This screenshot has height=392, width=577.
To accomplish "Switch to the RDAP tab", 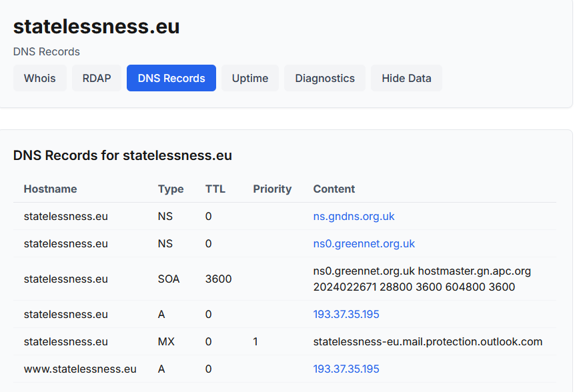I will 97,78.
